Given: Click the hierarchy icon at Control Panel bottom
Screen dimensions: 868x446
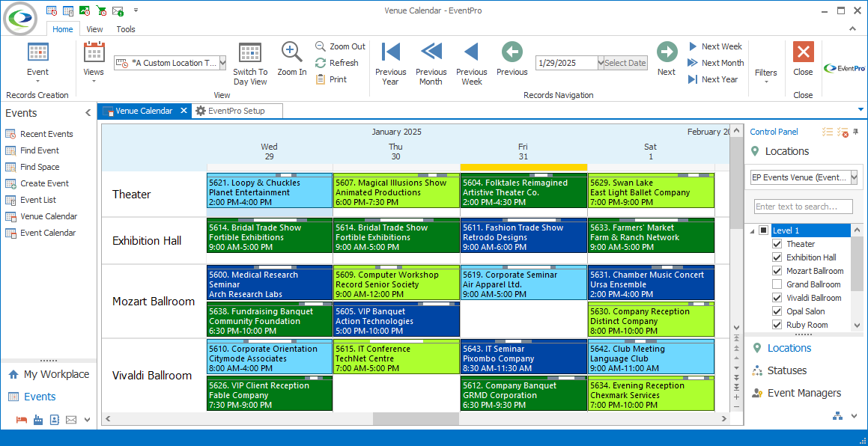Looking at the screenshot, I should coord(837,416).
